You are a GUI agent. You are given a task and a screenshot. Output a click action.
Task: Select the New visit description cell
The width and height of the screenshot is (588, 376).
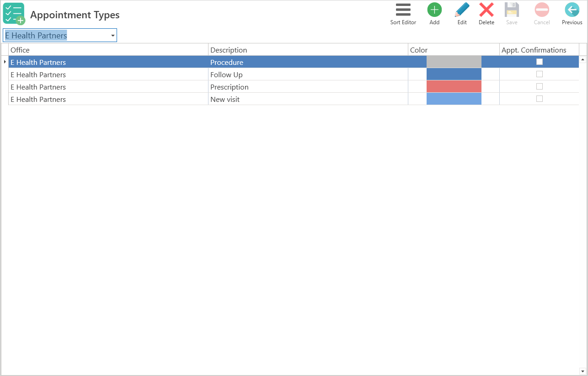pos(308,99)
